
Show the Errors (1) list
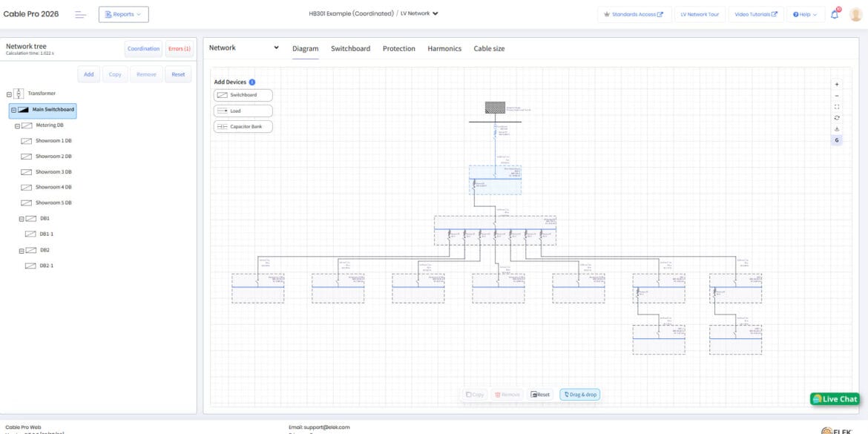tap(180, 49)
